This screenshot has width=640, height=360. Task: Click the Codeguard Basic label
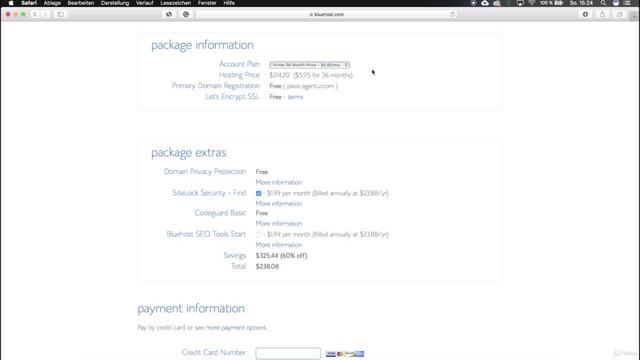(220, 213)
